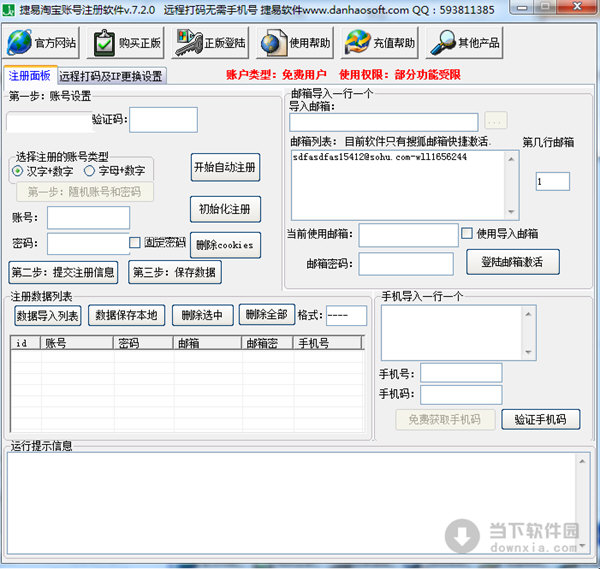This screenshot has height=569, width=600.
Task: Select the sdfasdfas15412@sohu.com email line
Action: [380, 157]
